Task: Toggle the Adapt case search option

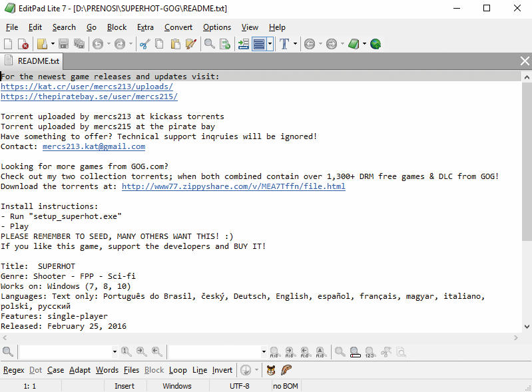Action: (x=80, y=370)
